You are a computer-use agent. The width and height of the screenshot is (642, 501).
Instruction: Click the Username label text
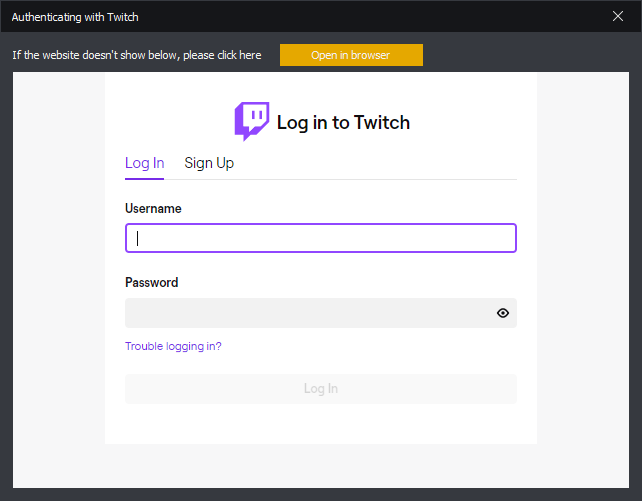click(x=153, y=208)
